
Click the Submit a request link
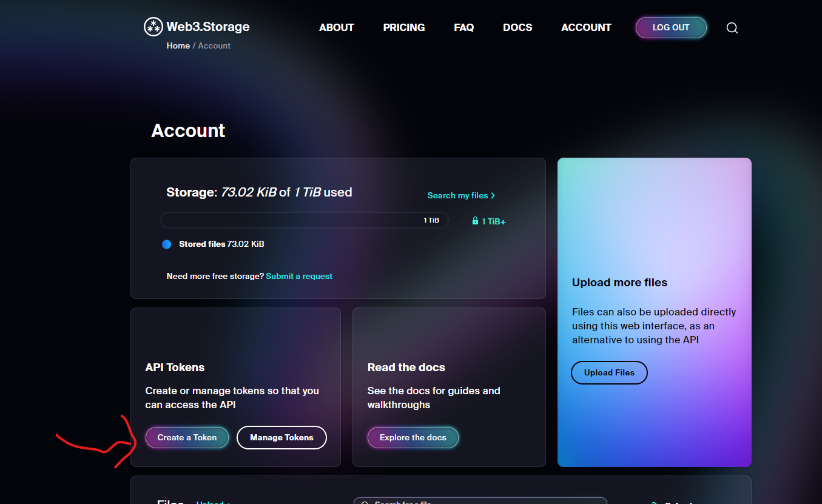[x=299, y=276]
